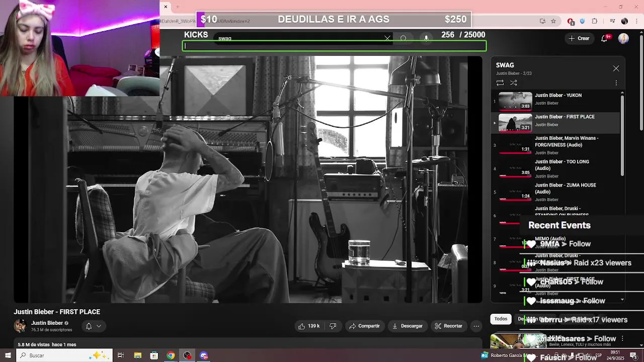Play Justin Bieber - YUKON from playlist
644x362 pixels.
[555, 100]
